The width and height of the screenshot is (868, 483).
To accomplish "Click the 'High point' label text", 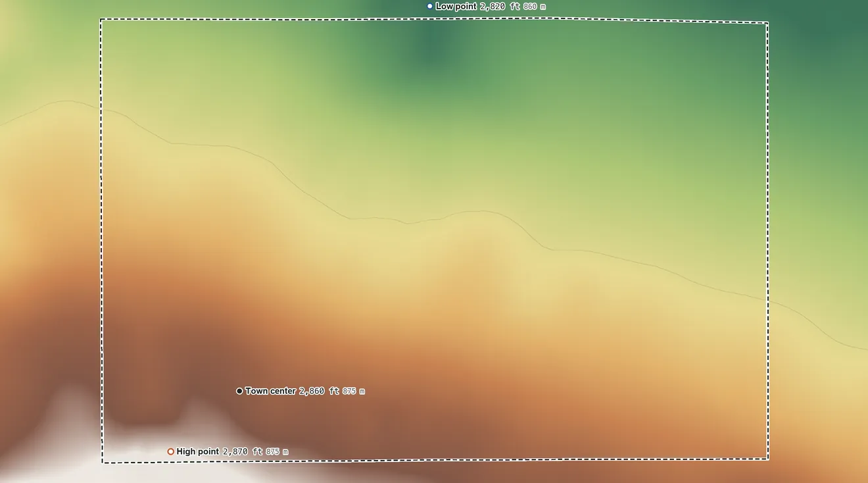I will pyautogui.click(x=197, y=451).
